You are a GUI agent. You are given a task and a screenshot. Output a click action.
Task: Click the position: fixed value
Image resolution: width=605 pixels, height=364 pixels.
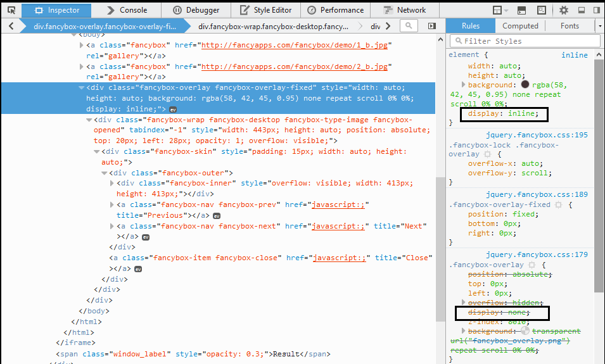(x=523, y=214)
